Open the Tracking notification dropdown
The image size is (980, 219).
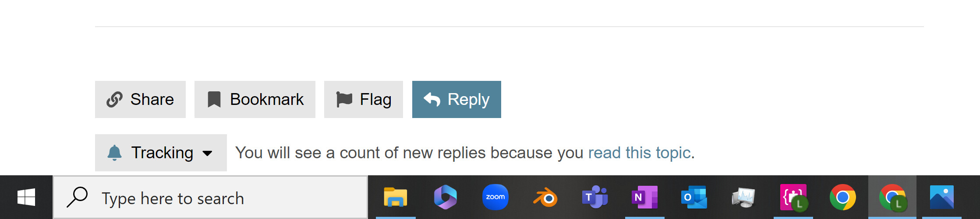[161, 153]
